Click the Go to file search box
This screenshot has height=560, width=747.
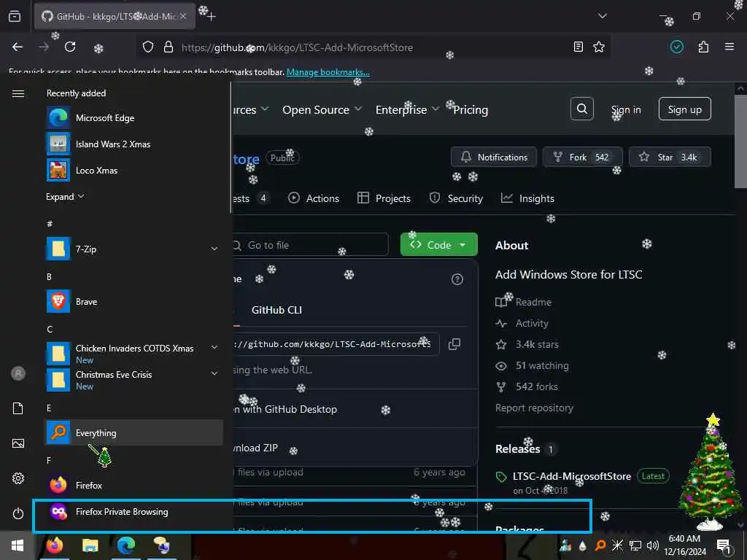coord(310,245)
